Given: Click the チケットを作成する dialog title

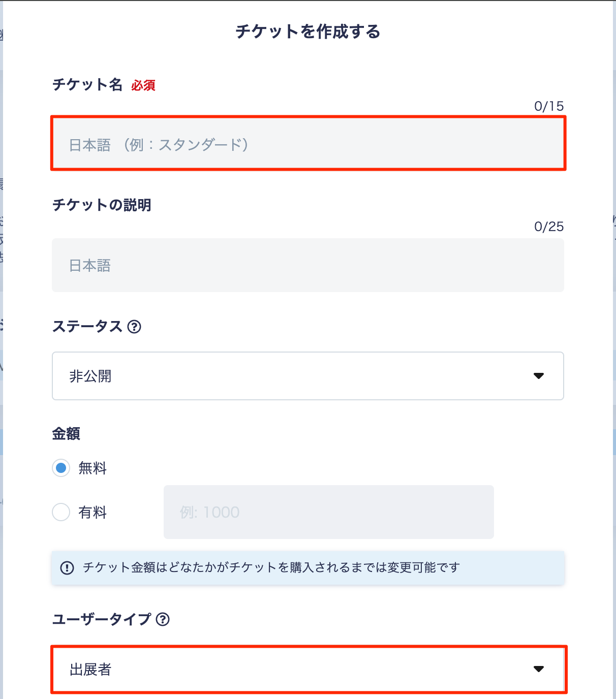Looking at the screenshot, I should (308, 31).
